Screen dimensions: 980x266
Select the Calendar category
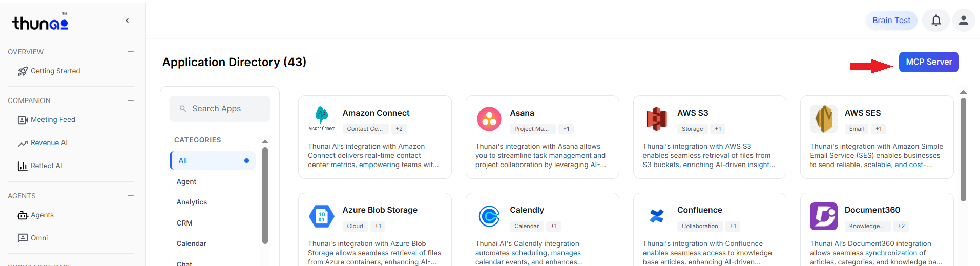[191, 244]
